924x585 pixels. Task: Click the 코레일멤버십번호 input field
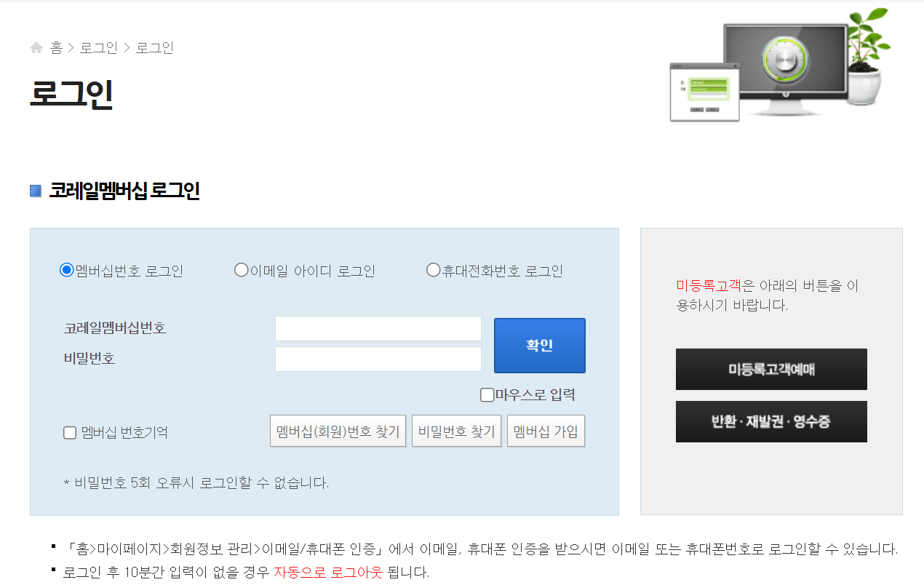378,328
